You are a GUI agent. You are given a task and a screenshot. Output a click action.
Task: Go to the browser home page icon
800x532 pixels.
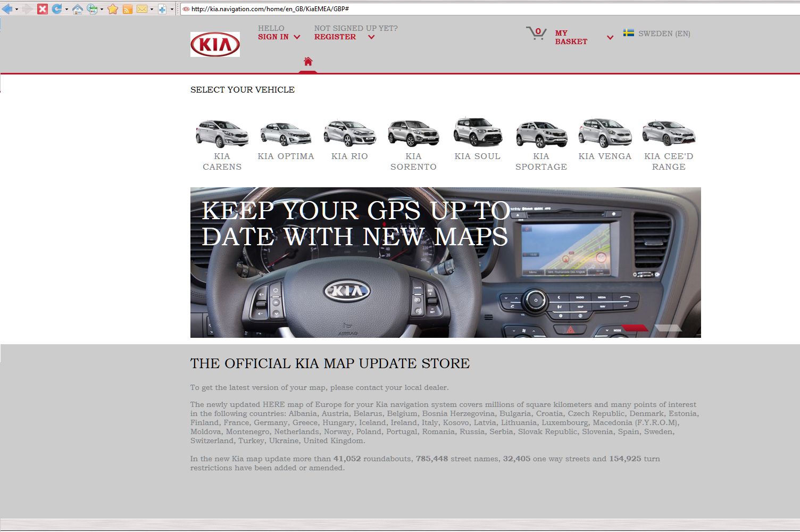tap(78, 9)
